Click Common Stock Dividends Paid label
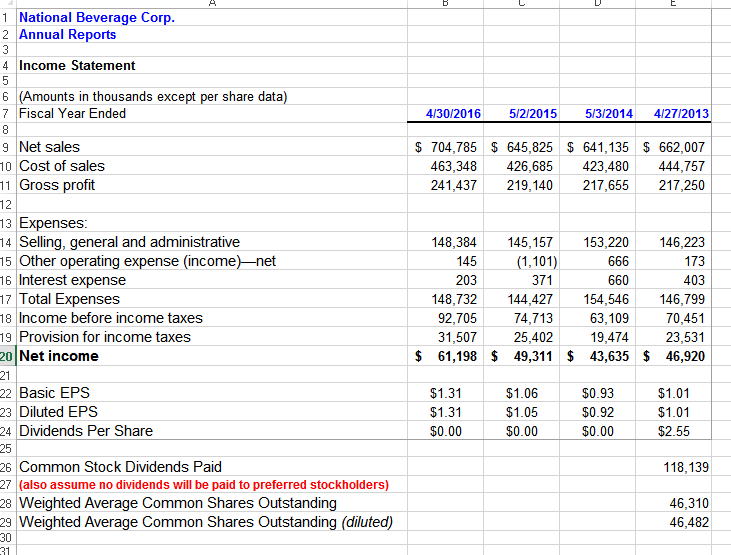 pyautogui.click(x=120, y=467)
